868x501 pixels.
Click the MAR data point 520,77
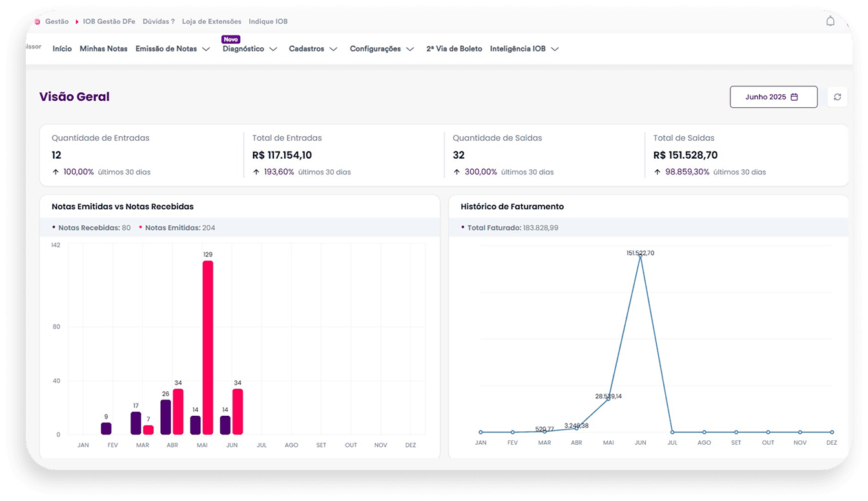tap(544, 431)
